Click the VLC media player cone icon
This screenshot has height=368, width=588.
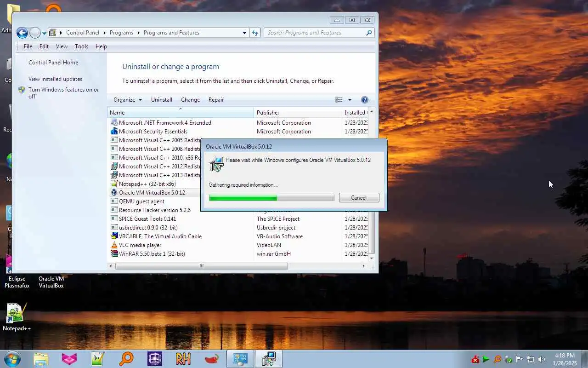pyautogui.click(x=114, y=245)
